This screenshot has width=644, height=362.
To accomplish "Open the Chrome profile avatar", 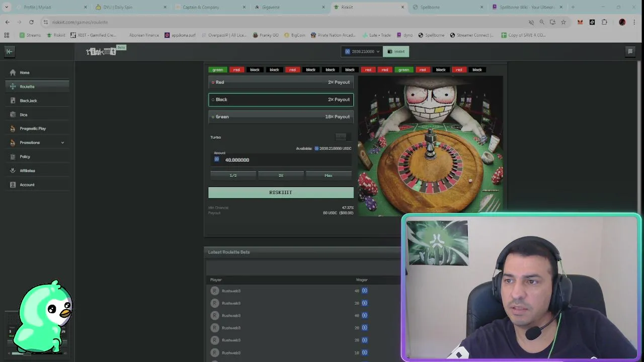I will [622, 22].
